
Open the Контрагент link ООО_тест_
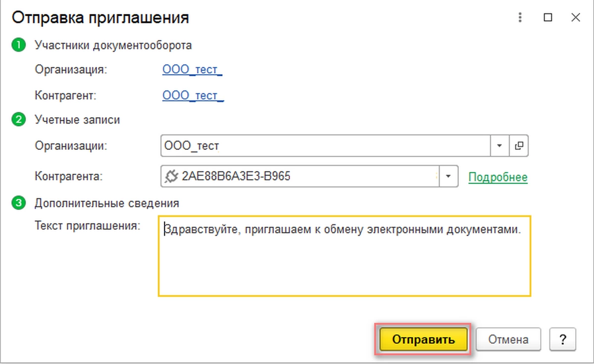click(193, 95)
